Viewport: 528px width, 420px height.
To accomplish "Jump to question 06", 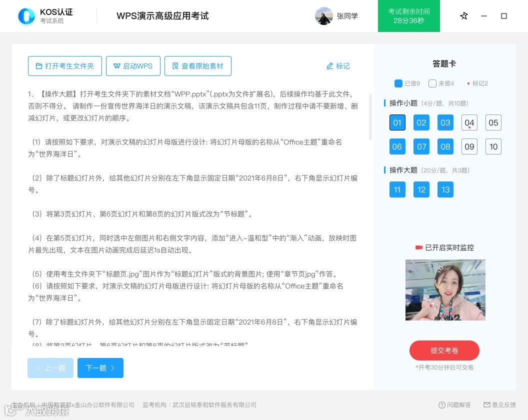I will click(397, 146).
